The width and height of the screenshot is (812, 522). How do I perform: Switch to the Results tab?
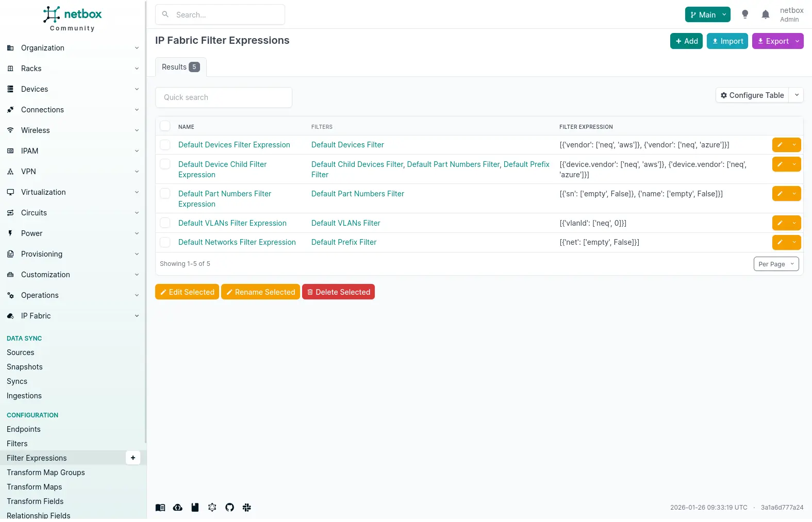[x=180, y=67]
